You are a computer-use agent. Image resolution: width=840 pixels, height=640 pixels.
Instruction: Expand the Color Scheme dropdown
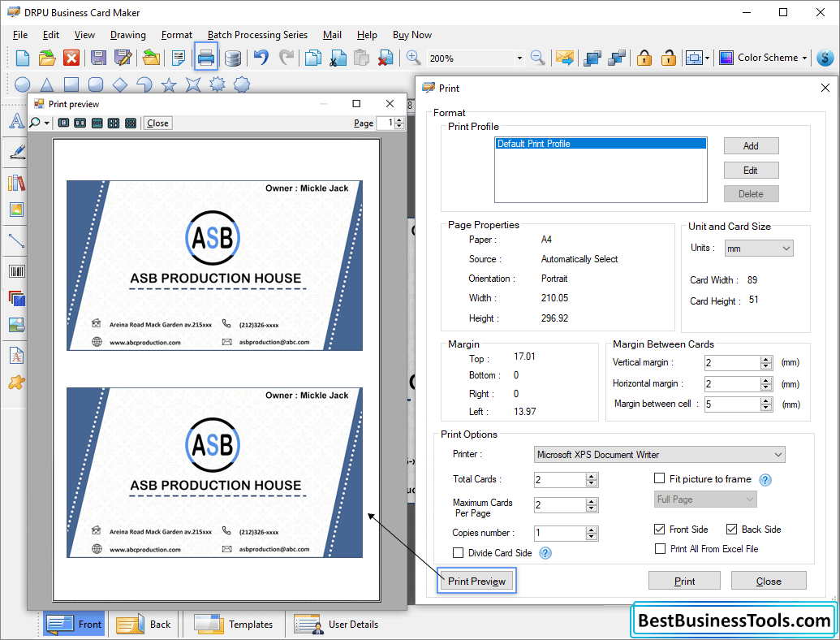[804, 58]
